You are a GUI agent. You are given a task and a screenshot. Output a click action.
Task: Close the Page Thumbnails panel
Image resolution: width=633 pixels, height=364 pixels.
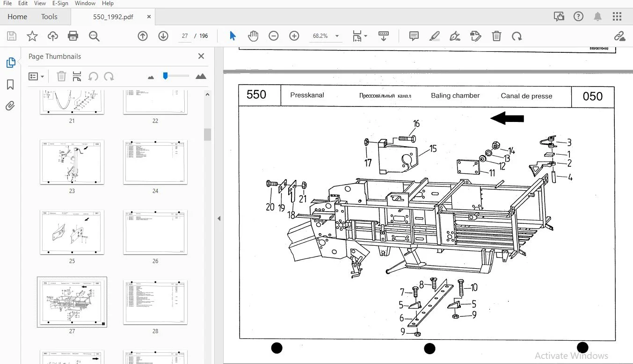[201, 56]
